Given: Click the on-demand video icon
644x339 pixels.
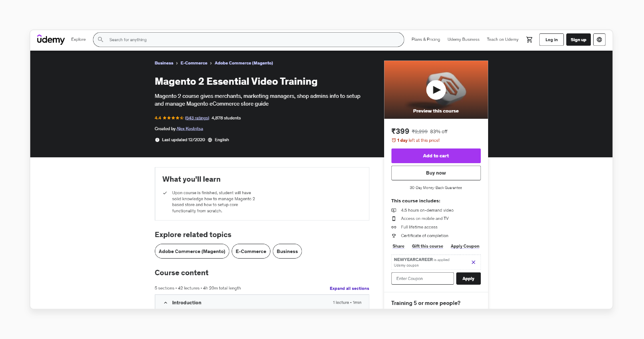Looking at the screenshot, I should coord(394,210).
